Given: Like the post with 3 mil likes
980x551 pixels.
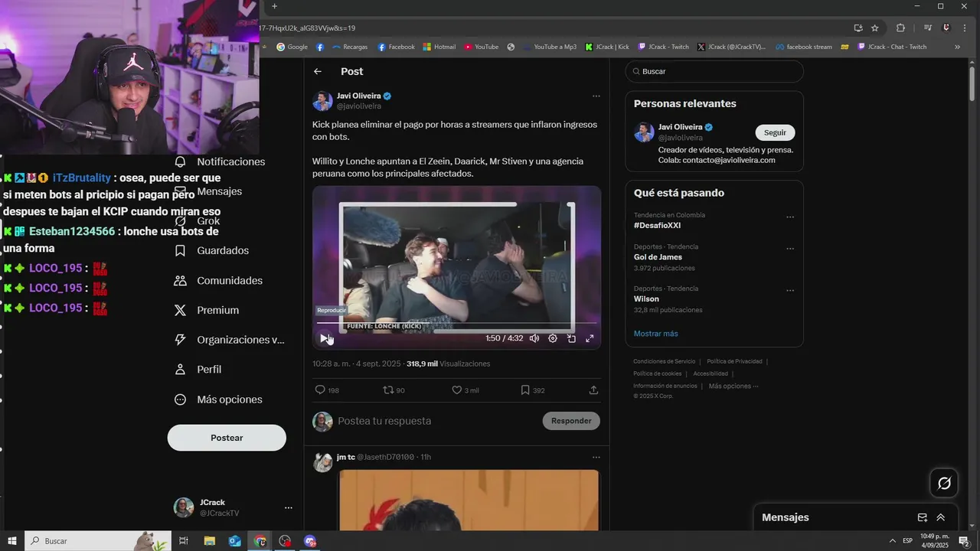Looking at the screenshot, I should [x=465, y=390].
